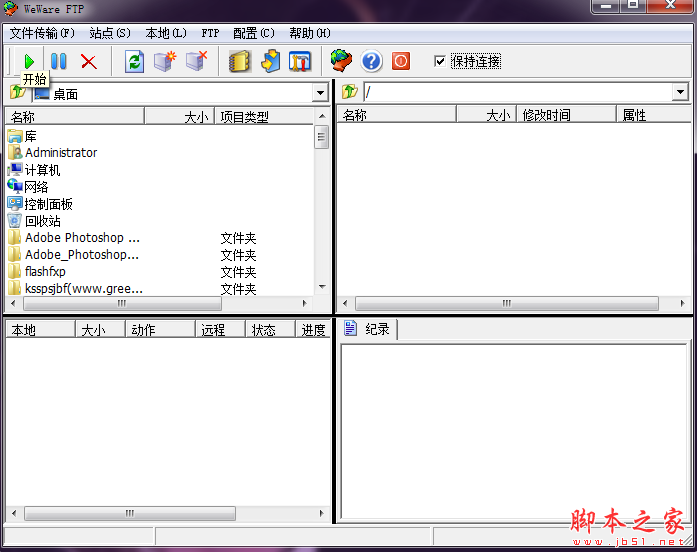
Task: Go up one directory in remote pane
Action: 350,92
